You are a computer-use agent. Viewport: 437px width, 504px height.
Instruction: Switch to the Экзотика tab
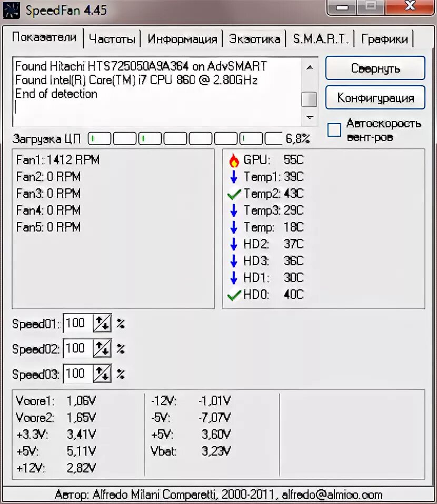point(254,39)
